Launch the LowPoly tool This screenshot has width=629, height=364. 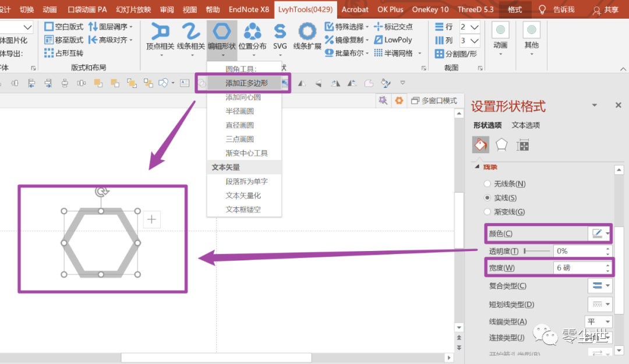393,40
